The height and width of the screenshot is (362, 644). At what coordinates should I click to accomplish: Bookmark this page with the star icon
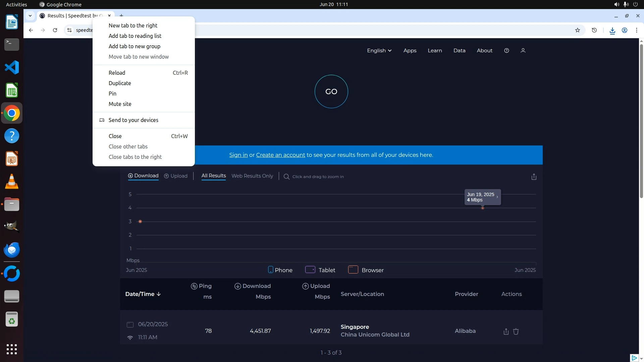[577, 30]
